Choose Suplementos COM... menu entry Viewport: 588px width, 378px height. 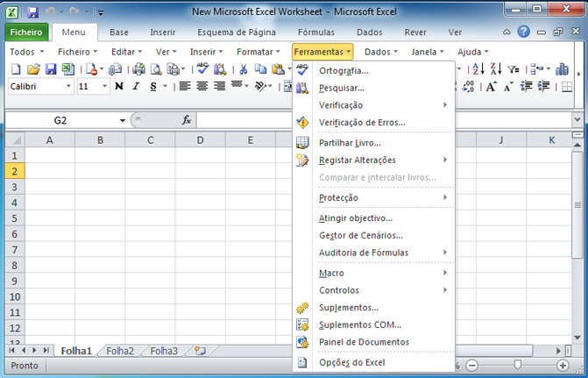[374, 325]
